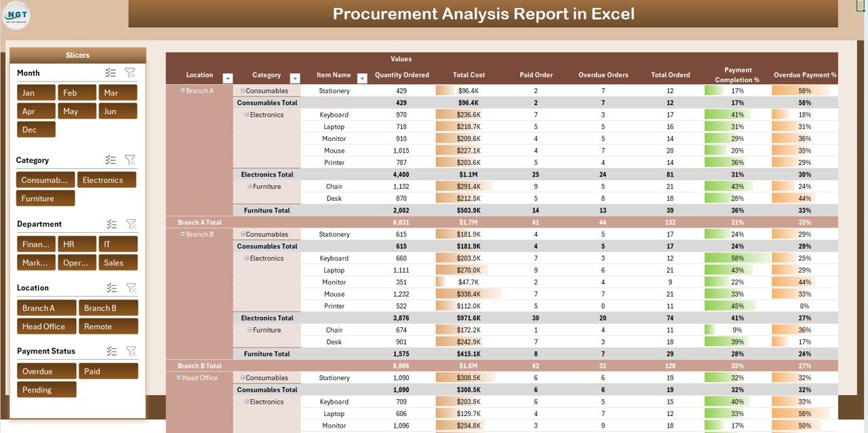Screen dimensions: 868x433
Task: Select HR in the Department slicer
Action: [77, 244]
